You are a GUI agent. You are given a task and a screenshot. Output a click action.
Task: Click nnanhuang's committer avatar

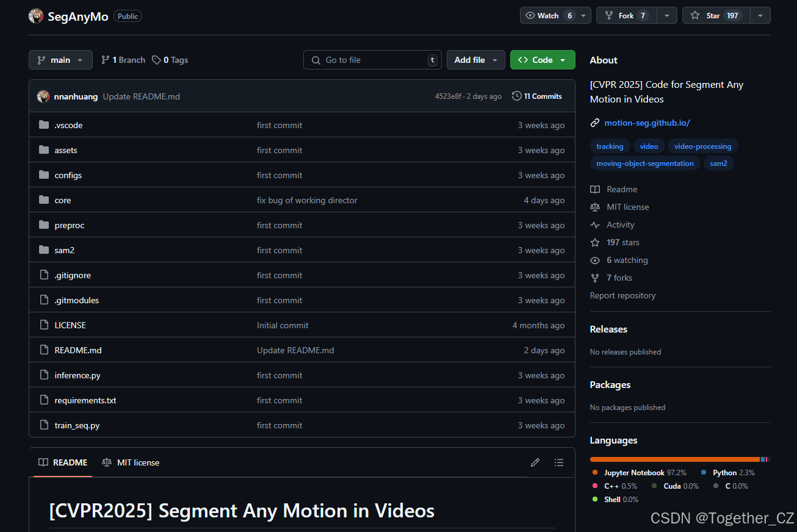[43, 96]
